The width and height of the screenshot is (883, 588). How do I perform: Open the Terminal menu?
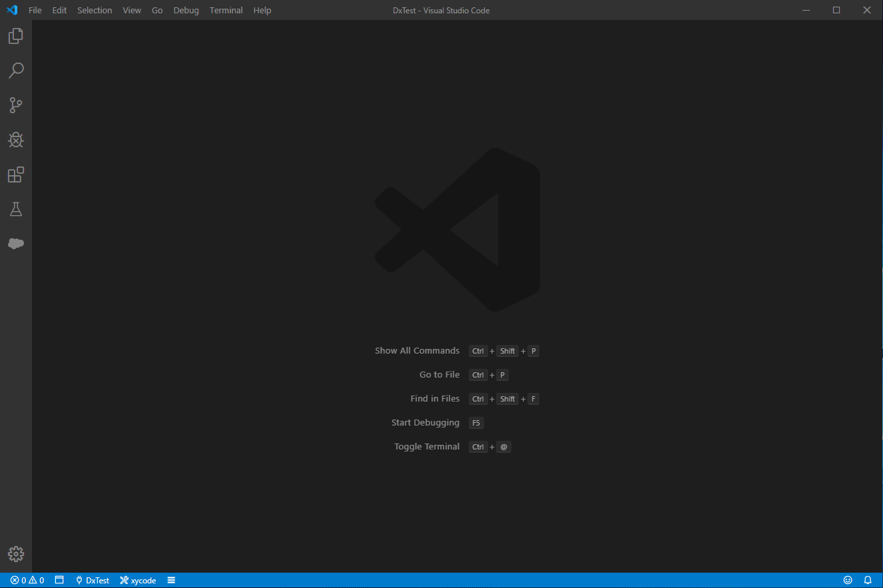226,10
